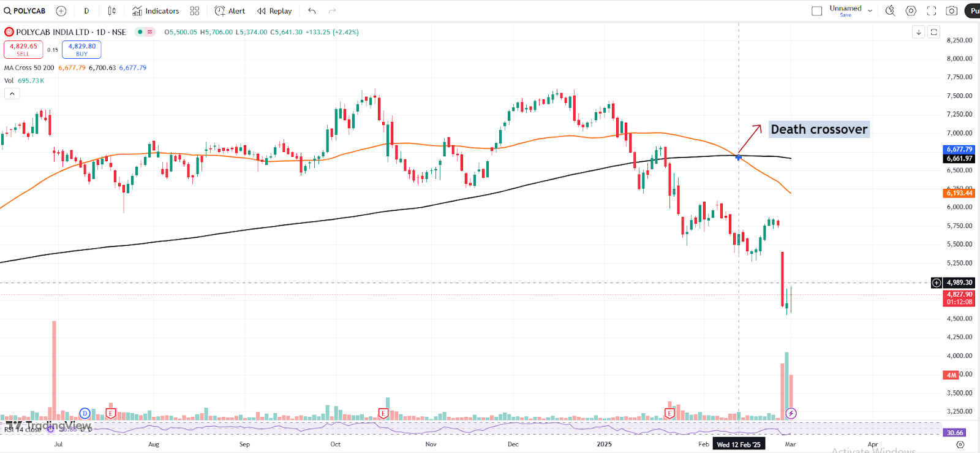Open the candlestick chart style menu
The width and height of the screenshot is (980, 453).
tap(111, 11)
